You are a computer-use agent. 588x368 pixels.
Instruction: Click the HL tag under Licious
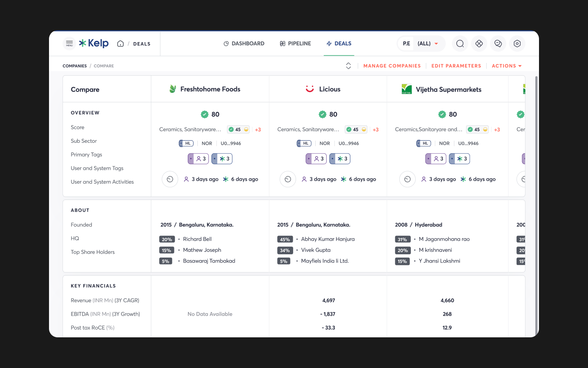click(x=304, y=144)
